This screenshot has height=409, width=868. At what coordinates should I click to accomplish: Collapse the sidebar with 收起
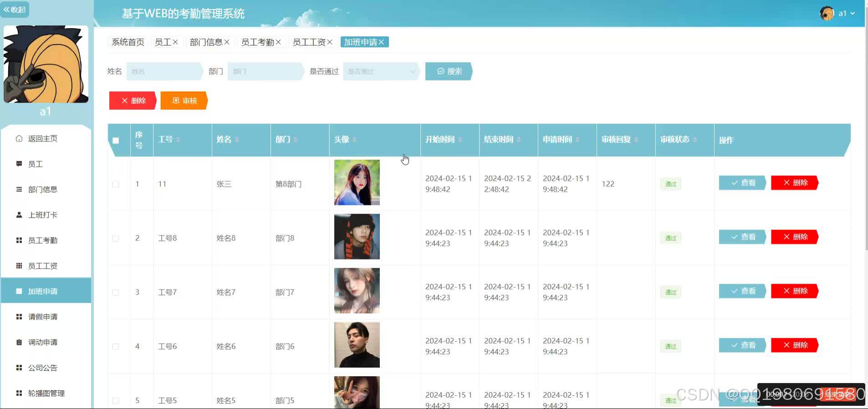tap(15, 10)
